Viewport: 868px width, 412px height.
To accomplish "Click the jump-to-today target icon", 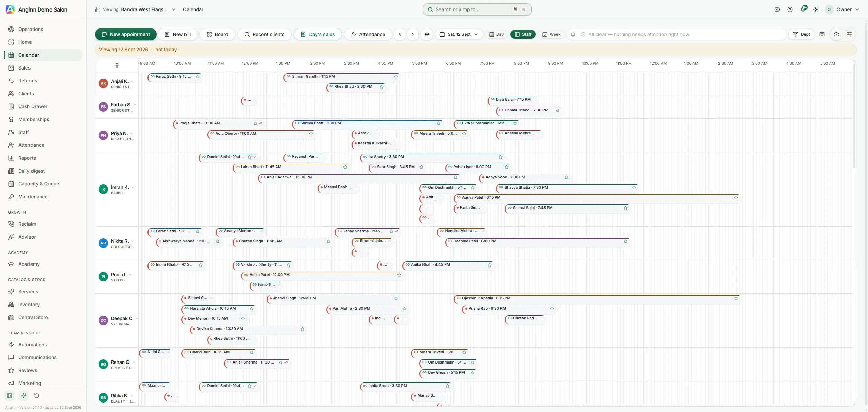I will click(x=427, y=34).
